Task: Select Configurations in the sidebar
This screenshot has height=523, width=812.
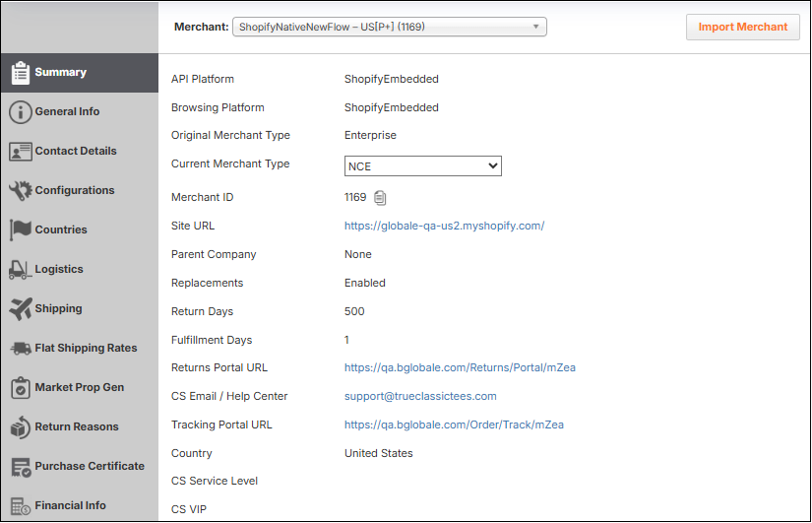Action: point(80,191)
